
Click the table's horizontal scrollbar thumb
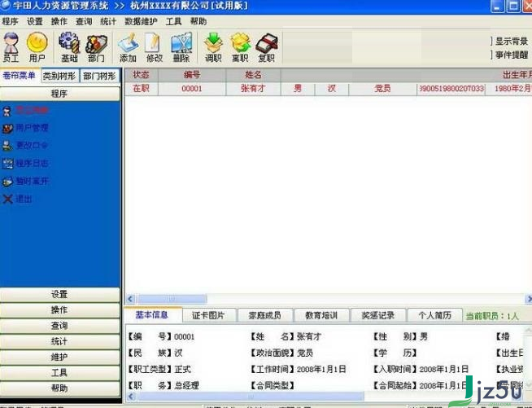(172, 300)
